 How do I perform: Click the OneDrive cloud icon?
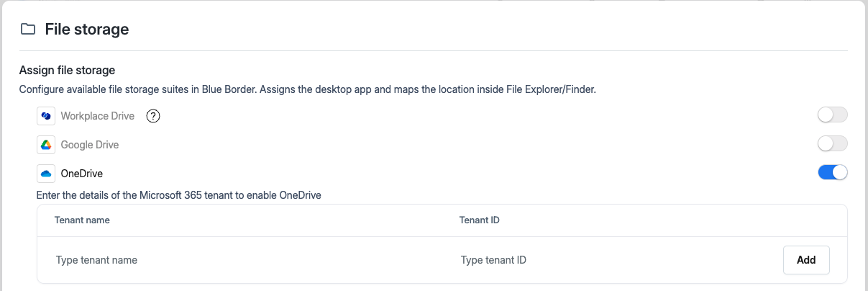46,174
